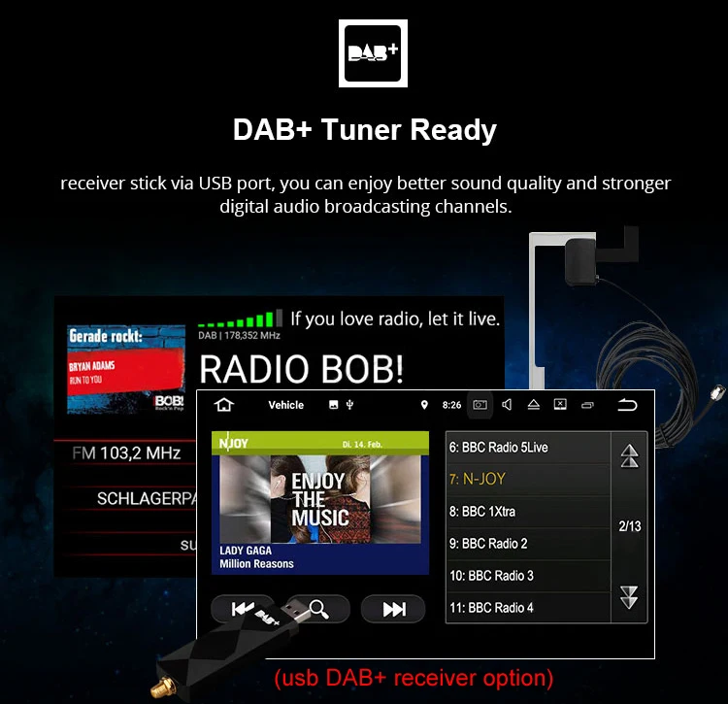Skip to the next DAB station
This screenshot has height=704, width=728.
click(x=393, y=609)
